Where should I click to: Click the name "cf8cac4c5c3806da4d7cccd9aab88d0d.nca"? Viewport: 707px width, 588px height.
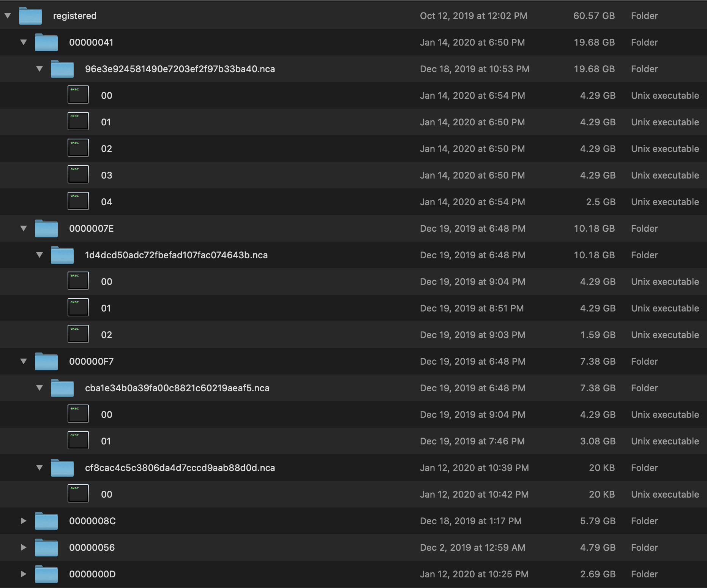click(180, 468)
